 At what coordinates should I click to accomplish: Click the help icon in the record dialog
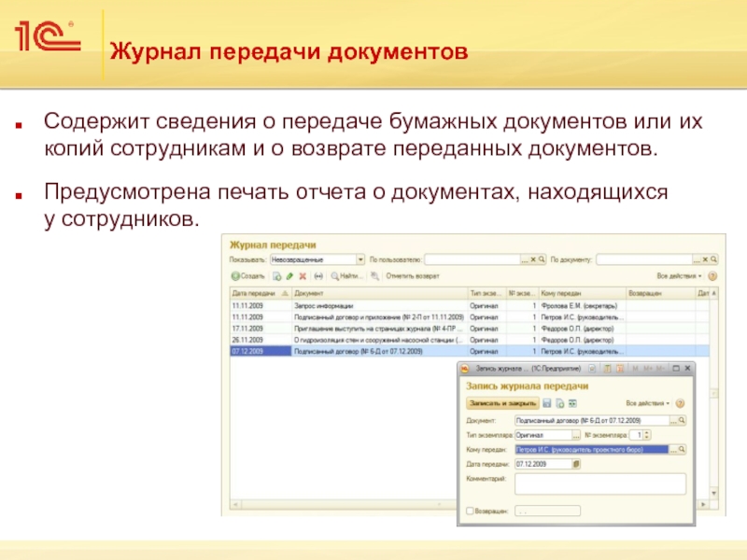click(681, 403)
